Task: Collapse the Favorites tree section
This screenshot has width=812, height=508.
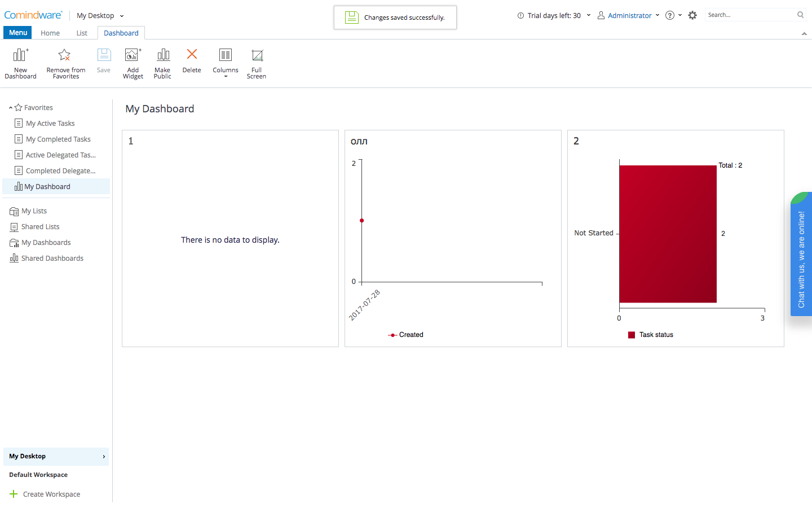Action: pos(11,108)
